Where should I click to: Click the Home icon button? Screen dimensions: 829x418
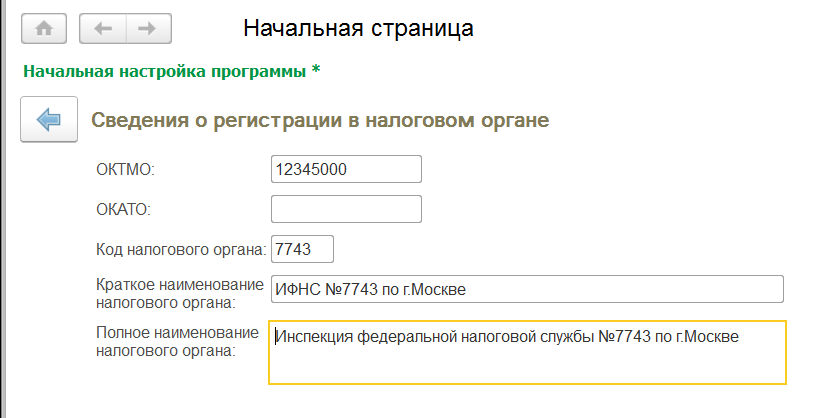click(x=44, y=28)
